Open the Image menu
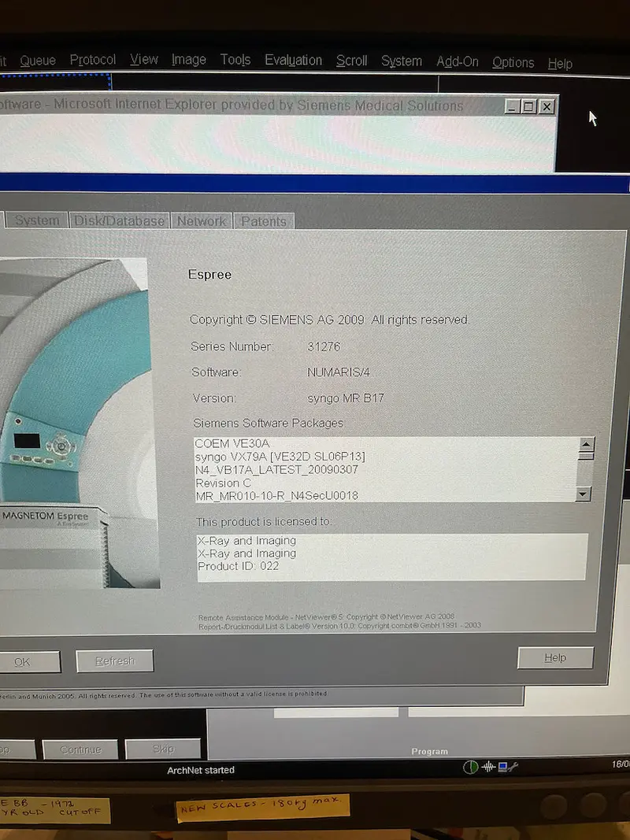The image size is (630, 840). tap(188, 60)
